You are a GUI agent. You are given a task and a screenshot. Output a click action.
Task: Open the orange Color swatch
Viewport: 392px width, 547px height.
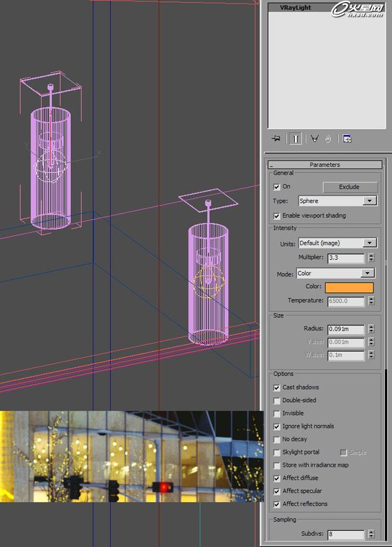coord(348,288)
